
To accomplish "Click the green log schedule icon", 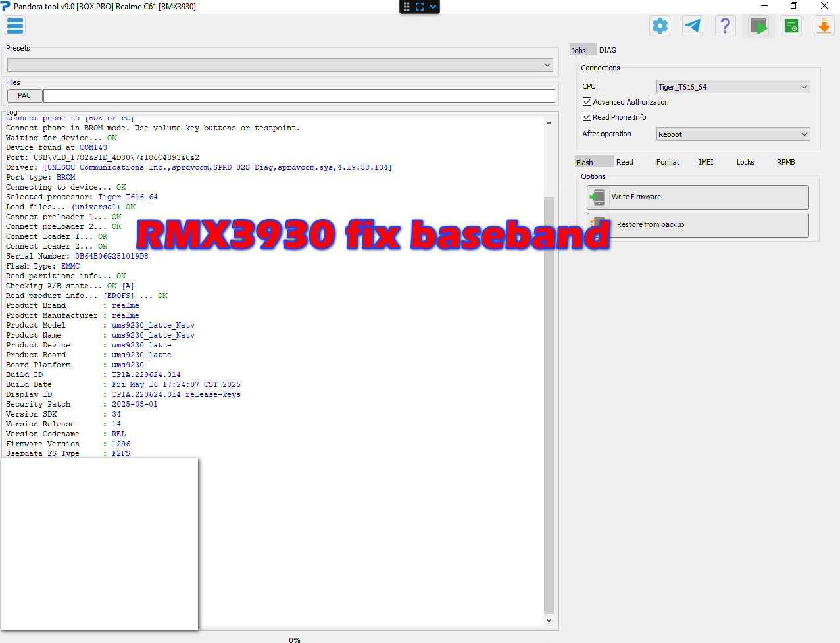I will point(791,26).
